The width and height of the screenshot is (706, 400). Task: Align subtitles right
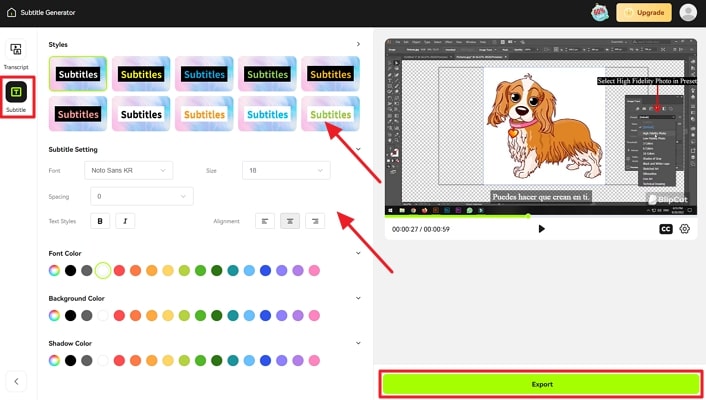tap(315, 221)
